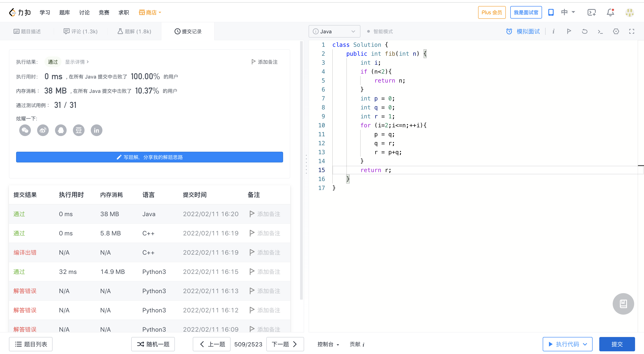Open the mobile app phone icon
The height and width of the screenshot is (354, 644).
[551, 12]
